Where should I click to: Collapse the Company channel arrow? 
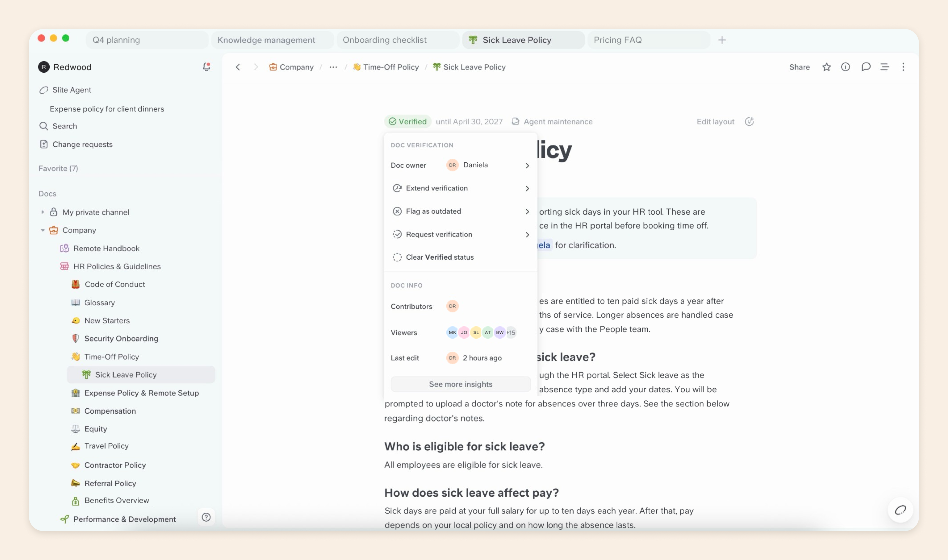pyautogui.click(x=42, y=230)
